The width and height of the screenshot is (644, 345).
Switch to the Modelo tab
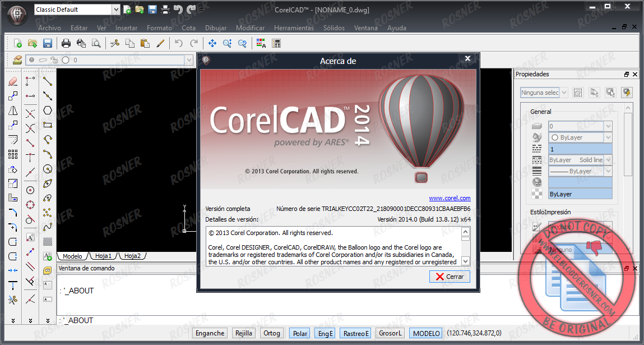coord(72,256)
